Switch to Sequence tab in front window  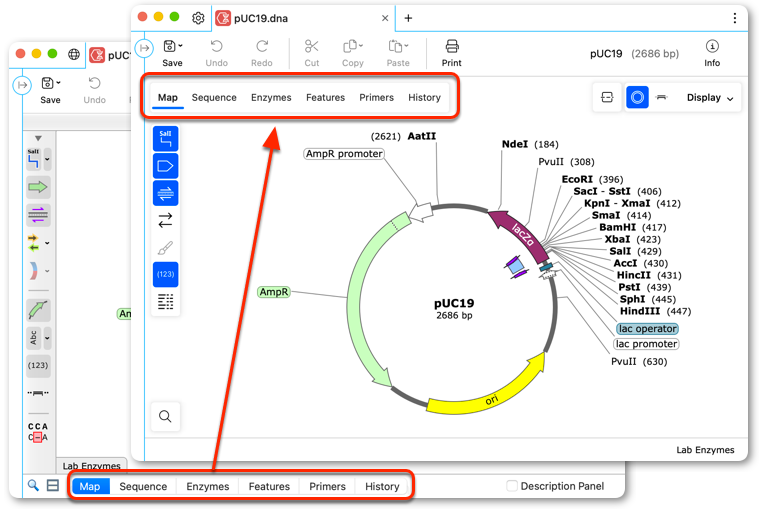tap(214, 97)
